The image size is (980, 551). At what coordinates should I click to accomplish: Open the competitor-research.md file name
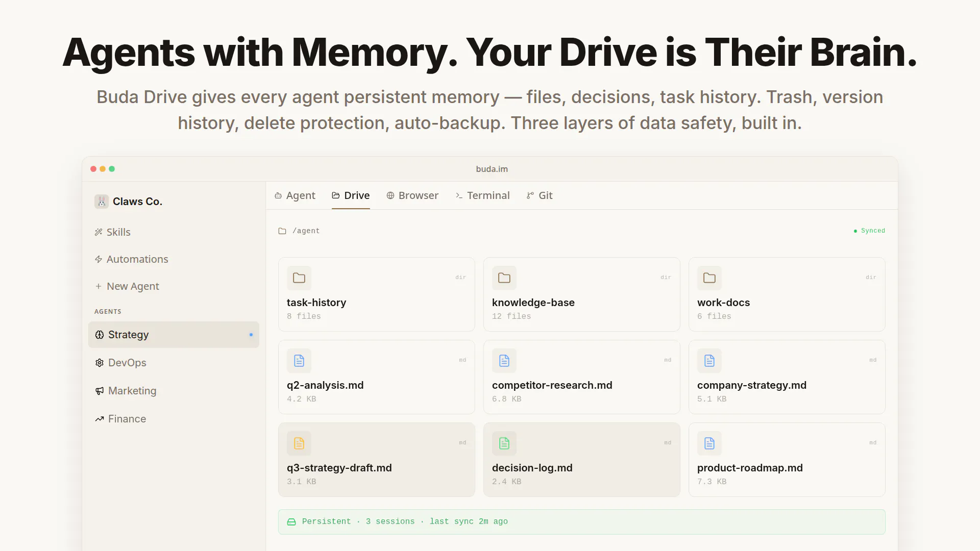(x=552, y=385)
